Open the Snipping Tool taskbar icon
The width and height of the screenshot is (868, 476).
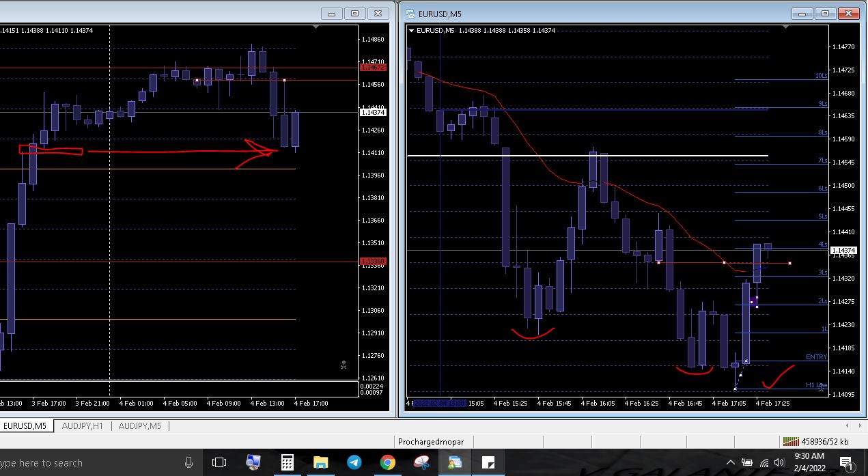421,462
